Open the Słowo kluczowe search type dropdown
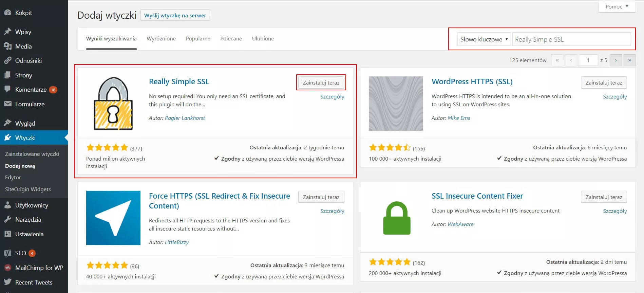Viewport: 644px width, 293px height. click(x=484, y=39)
